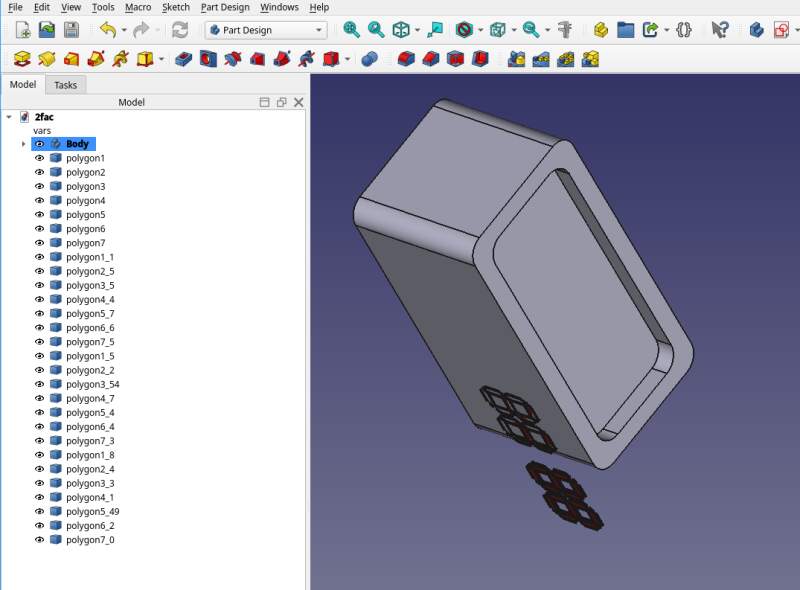Toggle visibility of polygon1
800x590 pixels.
pos(38,157)
